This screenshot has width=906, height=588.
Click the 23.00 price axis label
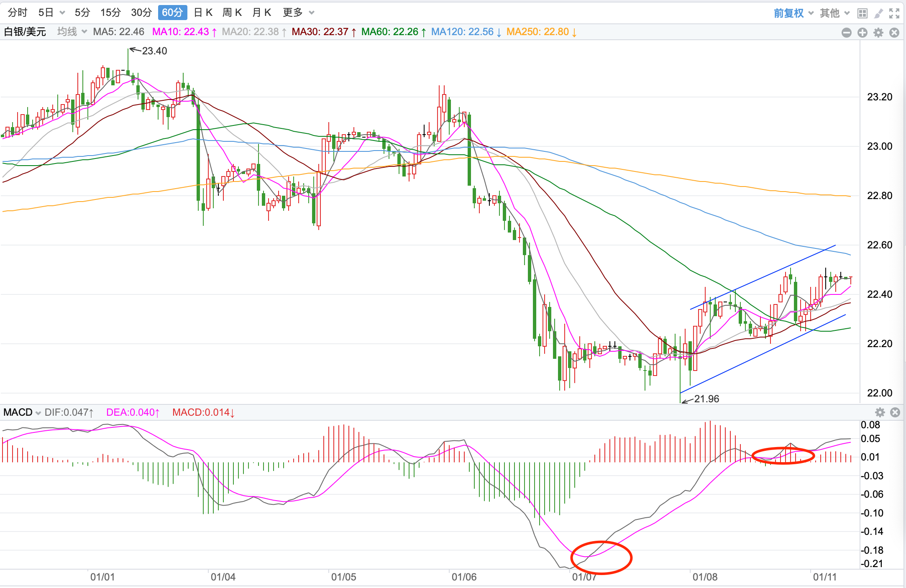click(x=880, y=146)
